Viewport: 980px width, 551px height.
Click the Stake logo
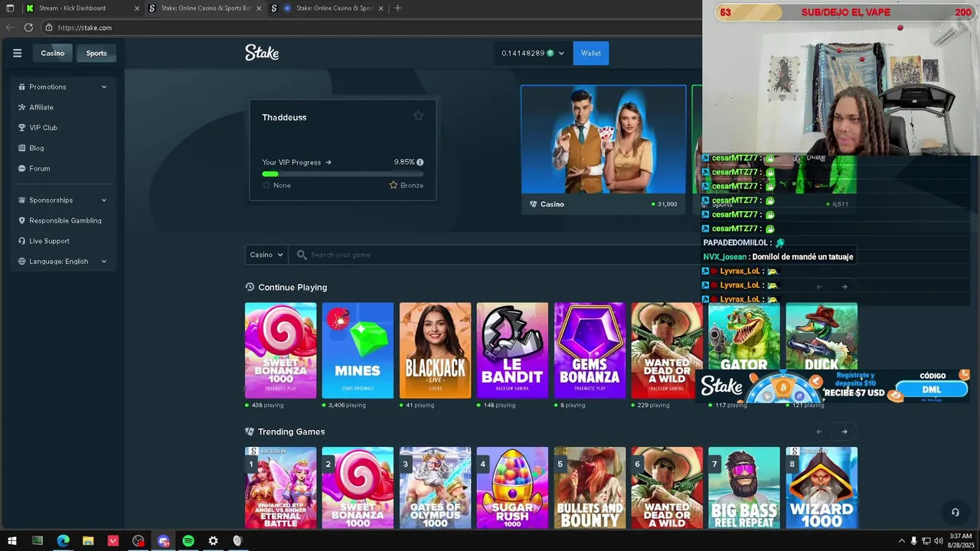tap(262, 53)
